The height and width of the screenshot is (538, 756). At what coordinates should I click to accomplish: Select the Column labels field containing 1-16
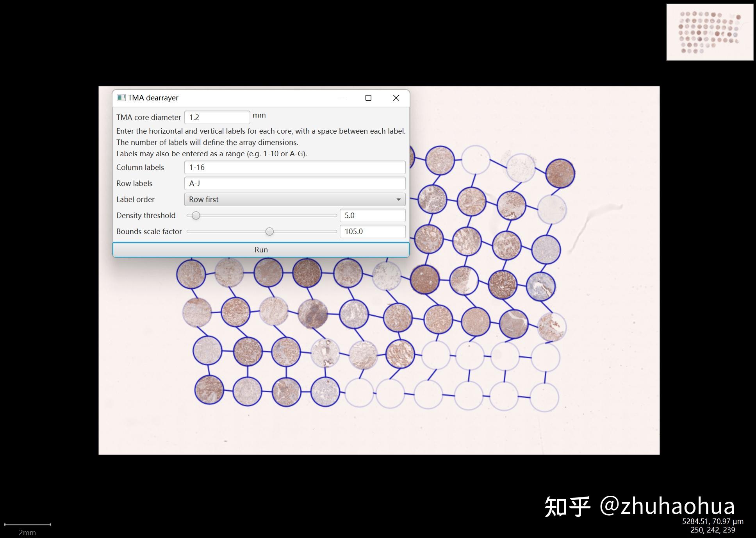click(295, 167)
